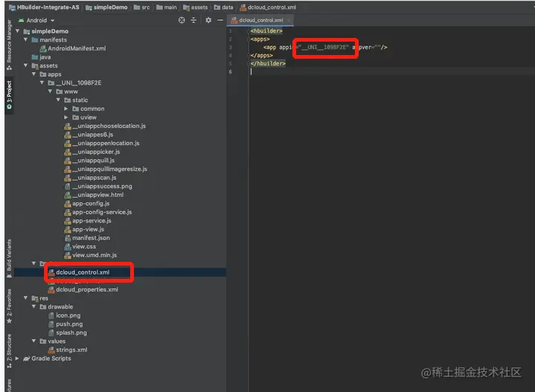
Task: Select app-config-service.js file
Action: click(98, 212)
